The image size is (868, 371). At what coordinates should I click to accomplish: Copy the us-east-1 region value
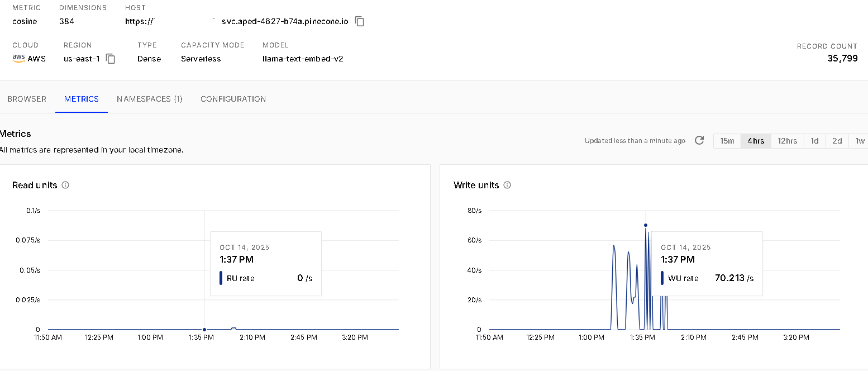(111, 59)
